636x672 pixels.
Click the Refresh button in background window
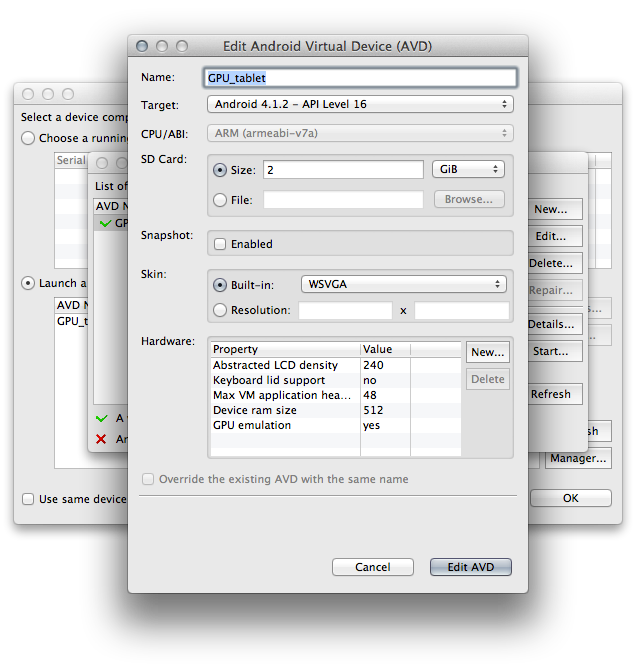[x=551, y=394]
